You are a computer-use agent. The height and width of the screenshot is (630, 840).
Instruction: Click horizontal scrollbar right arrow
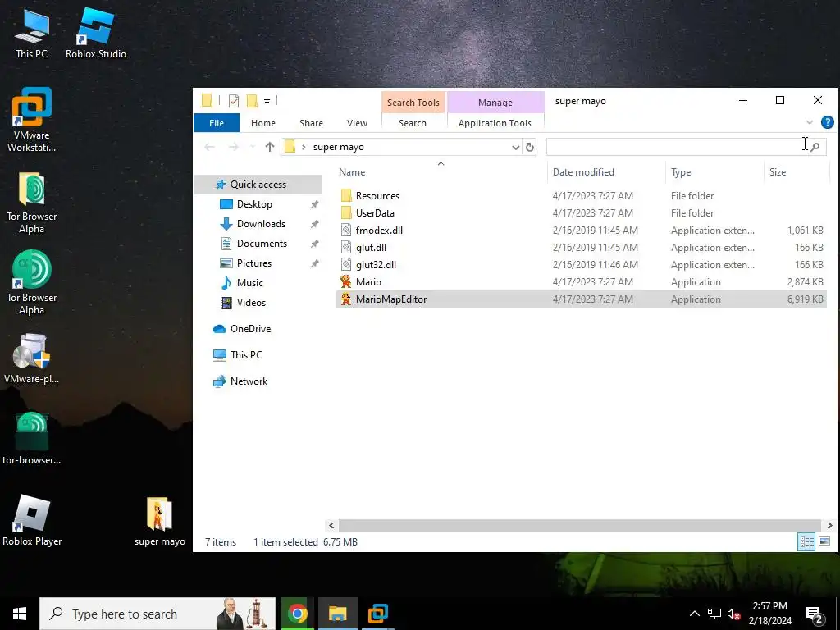829,526
